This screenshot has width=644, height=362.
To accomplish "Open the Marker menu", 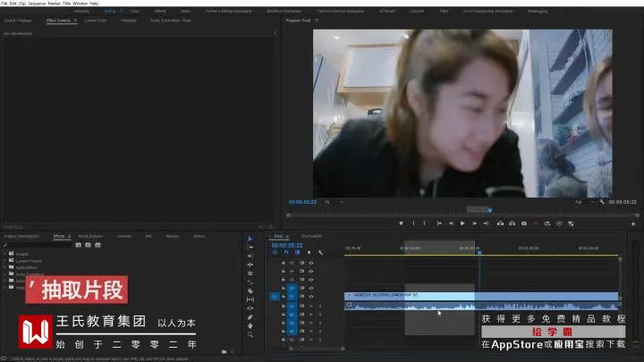I will [55, 3].
